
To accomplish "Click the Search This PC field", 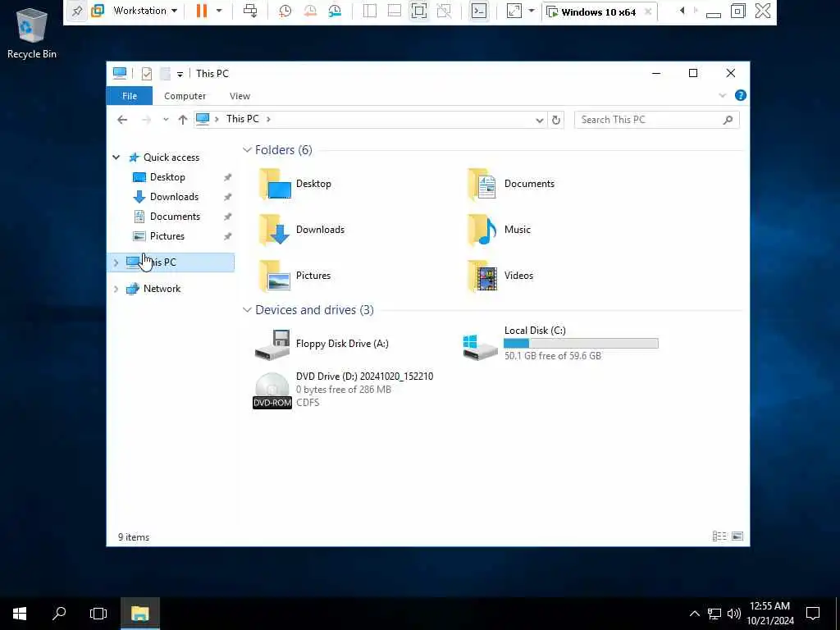I will tap(657, 120).
